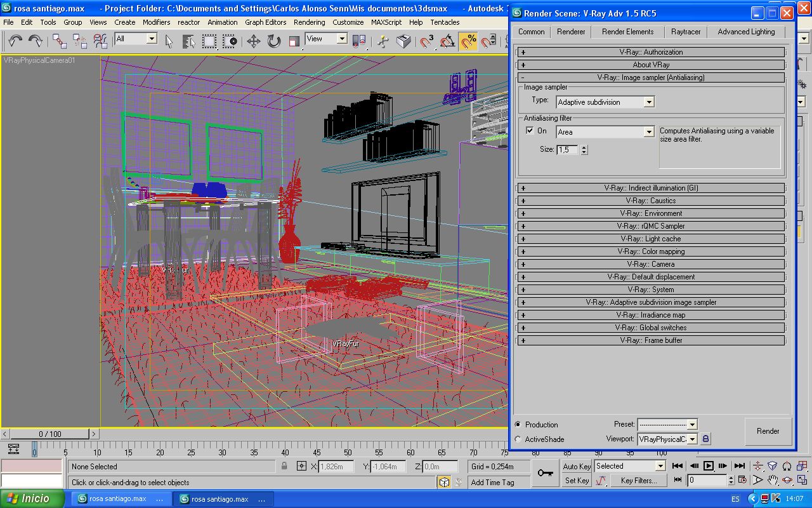Toggle the Window/Crossing selection mode icon
The width and height of the screenshot is (812, 508).
click(x=230, y=41)
